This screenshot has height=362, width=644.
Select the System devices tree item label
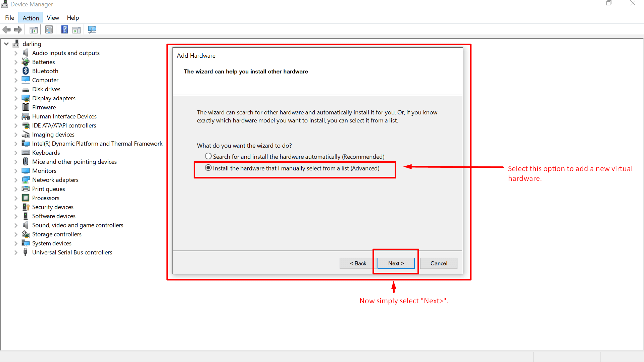(52, 243)
